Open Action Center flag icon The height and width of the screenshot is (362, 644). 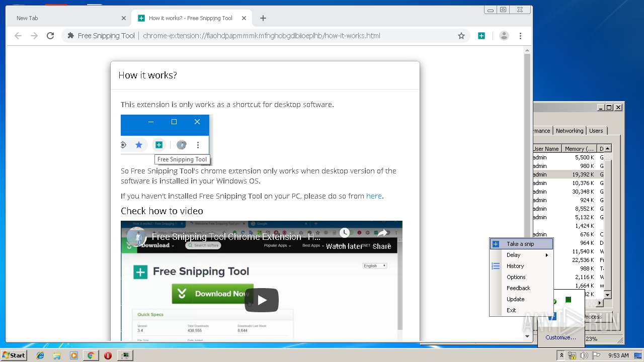(x=596, y=355)
